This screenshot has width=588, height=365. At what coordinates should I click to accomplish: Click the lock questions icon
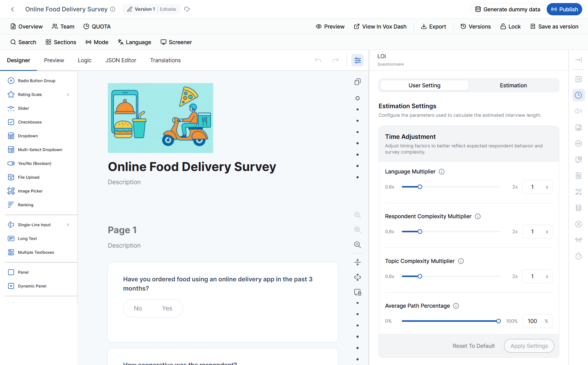click(x=357, y=292)
